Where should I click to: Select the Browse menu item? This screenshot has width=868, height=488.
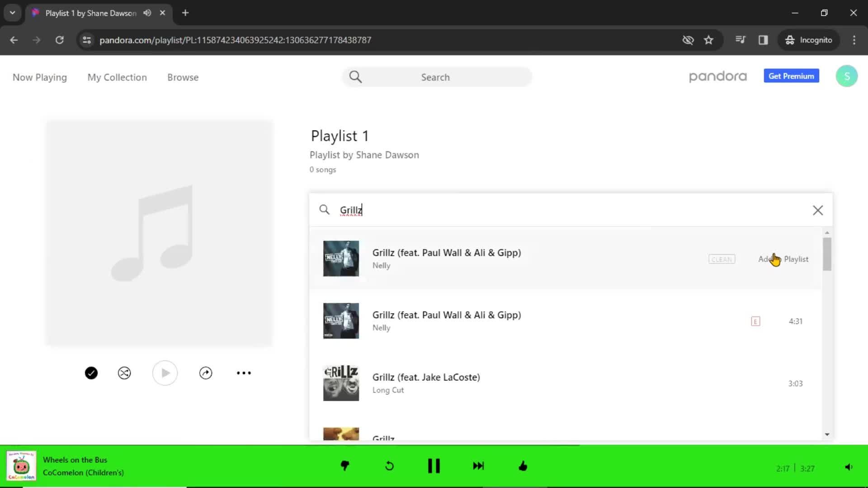point(183,77)
